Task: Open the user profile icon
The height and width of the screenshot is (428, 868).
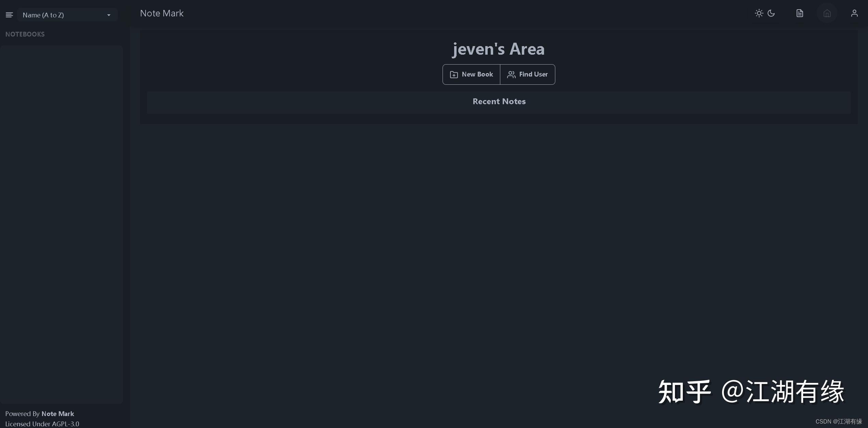Action: [x=854, y=13]
